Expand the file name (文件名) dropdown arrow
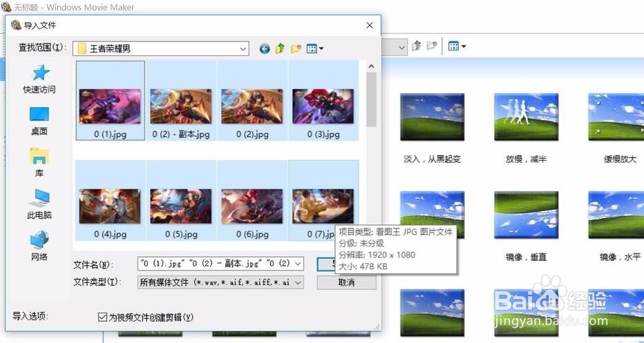The height and width of the screenshot is (343, 644). 299,264
